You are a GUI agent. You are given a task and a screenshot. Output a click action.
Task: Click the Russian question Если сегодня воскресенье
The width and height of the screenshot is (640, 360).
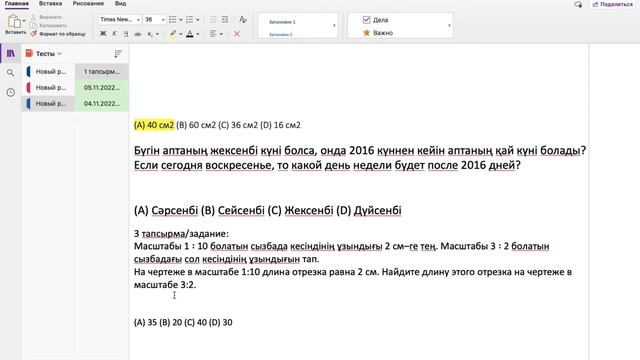pyautogui.click(x=327, y=165)
